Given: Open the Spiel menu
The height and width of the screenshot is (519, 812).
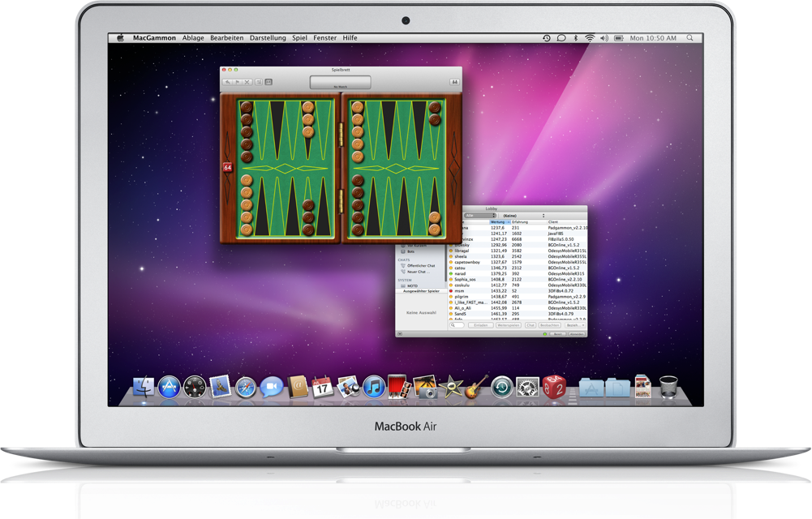Looking at the screenshot, I should (299, 38).
